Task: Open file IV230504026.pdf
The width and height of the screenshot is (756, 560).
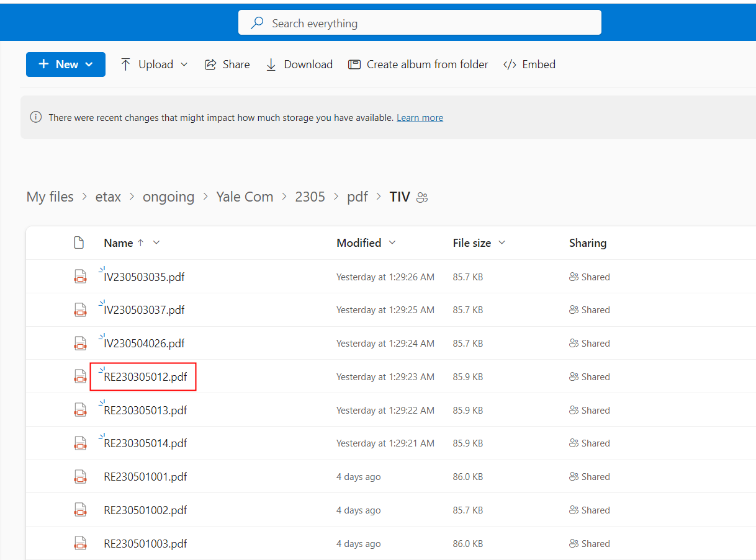Action: 144,344
